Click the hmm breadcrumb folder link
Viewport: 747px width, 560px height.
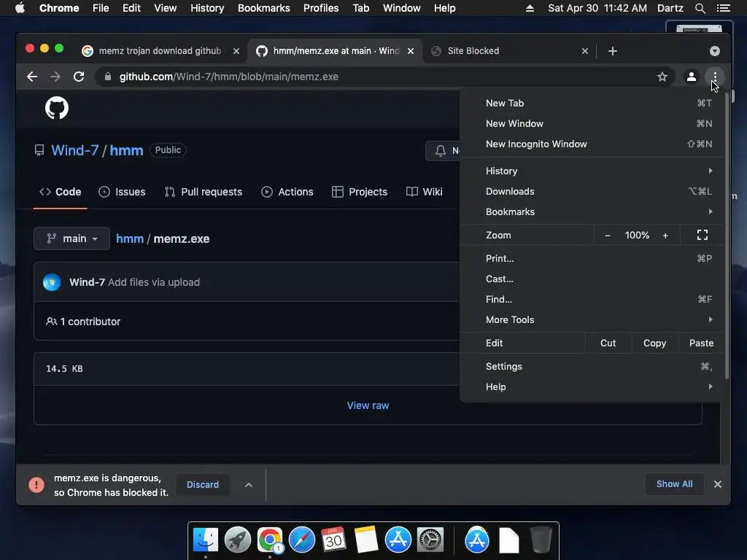coord(130,238)
